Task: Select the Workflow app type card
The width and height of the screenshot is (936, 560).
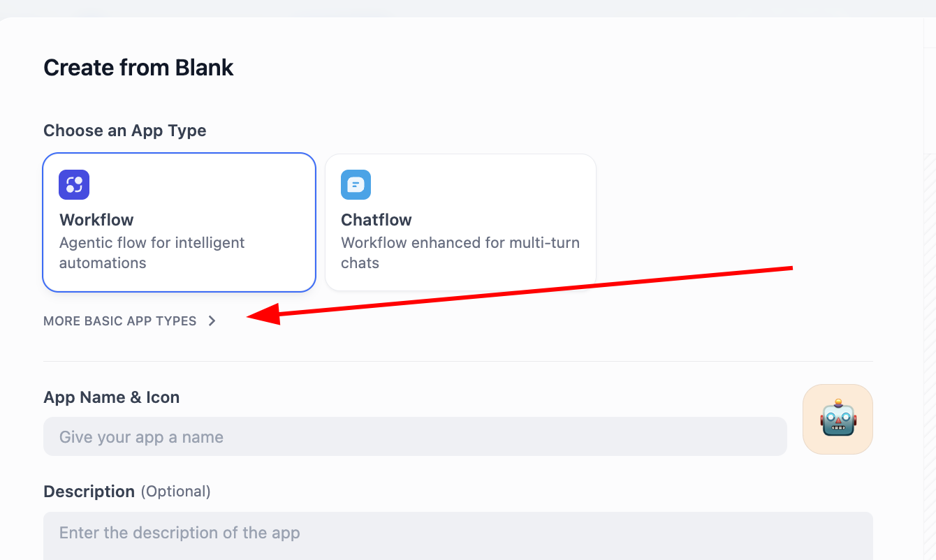Action: click(179, 222)
